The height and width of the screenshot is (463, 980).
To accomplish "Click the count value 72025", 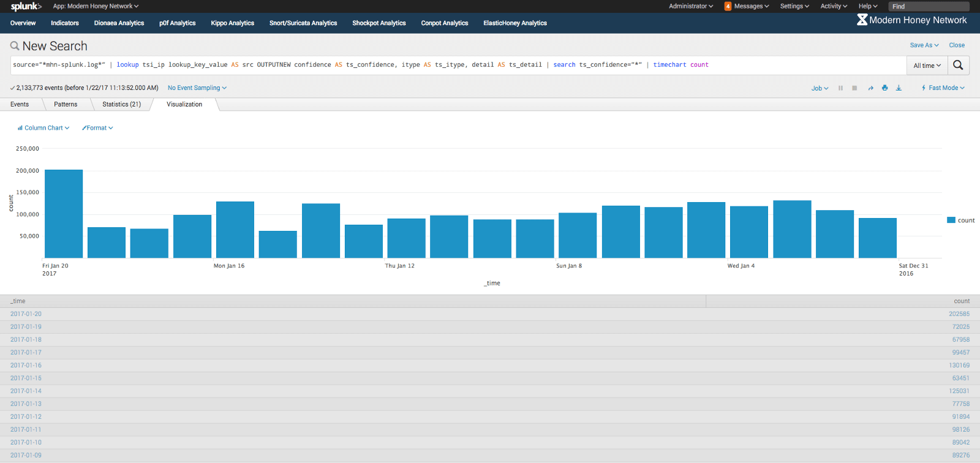I will pyautogui.click(x=961, y=327).
